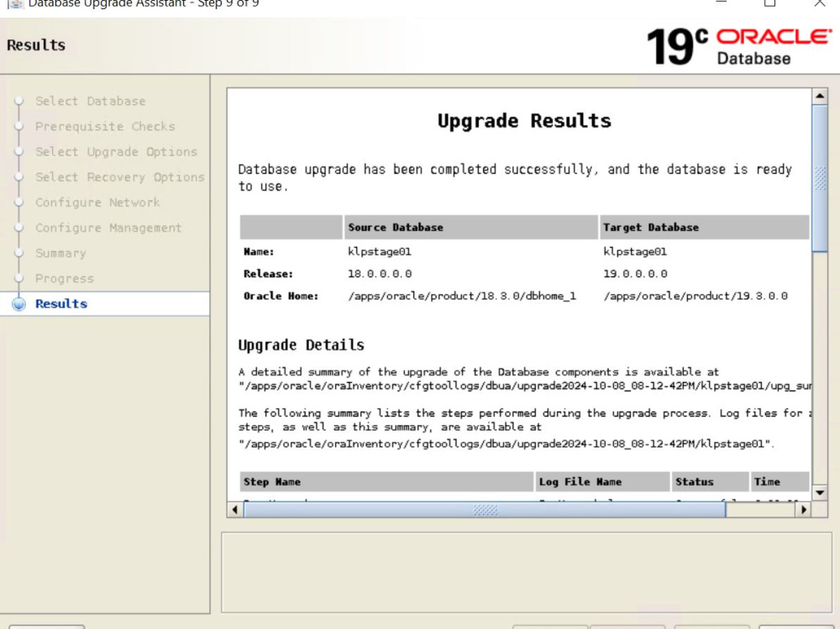The height and width of the screenshot is (629, 840).
Task: Click the Release row label
Action: [x=269, y=274]
